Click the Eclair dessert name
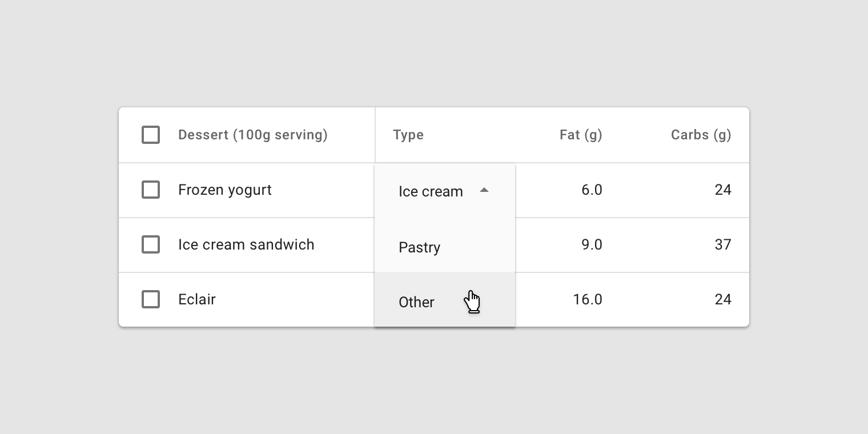 (x=197, y=299)
